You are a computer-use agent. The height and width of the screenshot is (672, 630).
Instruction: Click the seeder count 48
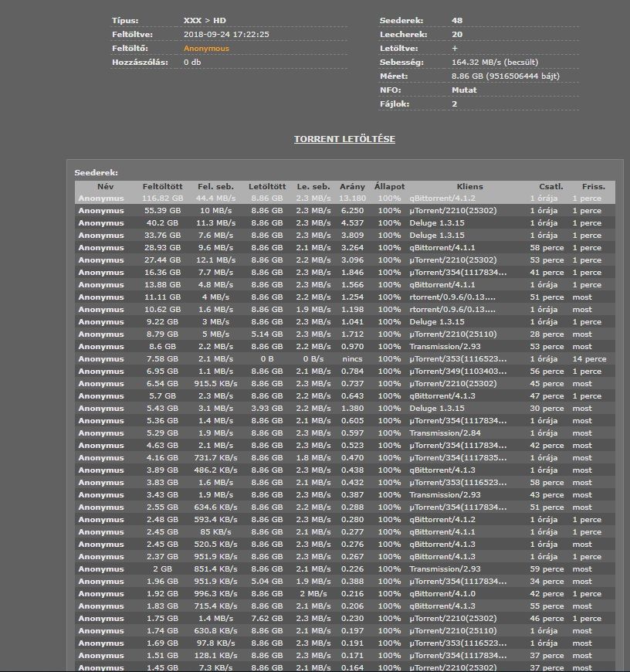457,21
